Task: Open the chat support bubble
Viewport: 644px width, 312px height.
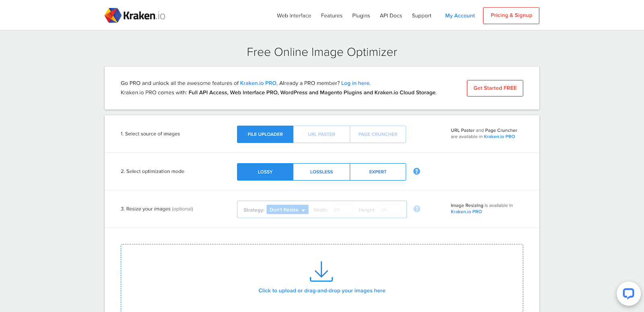Action: click(628, 294)
